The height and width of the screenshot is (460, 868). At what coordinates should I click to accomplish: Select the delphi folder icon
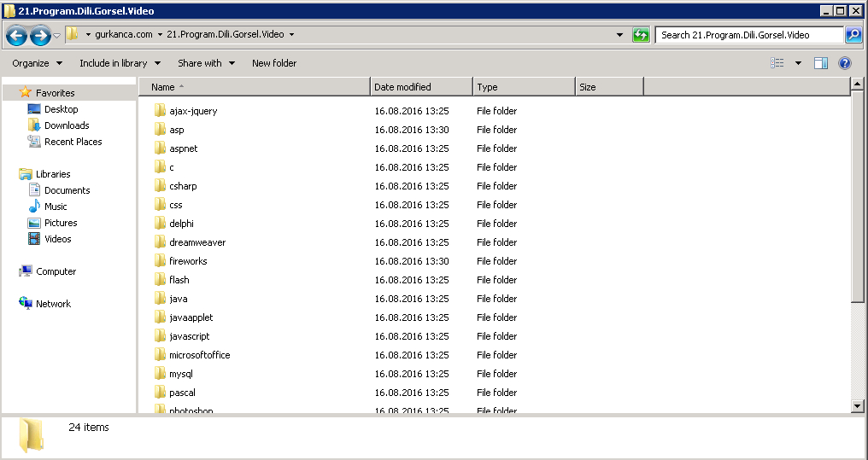(160, 224)
